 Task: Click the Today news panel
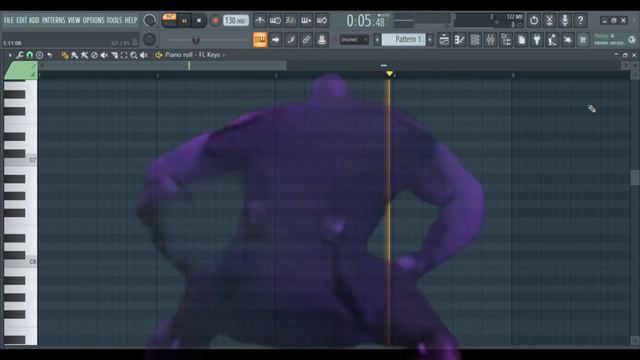pos(609,40)
